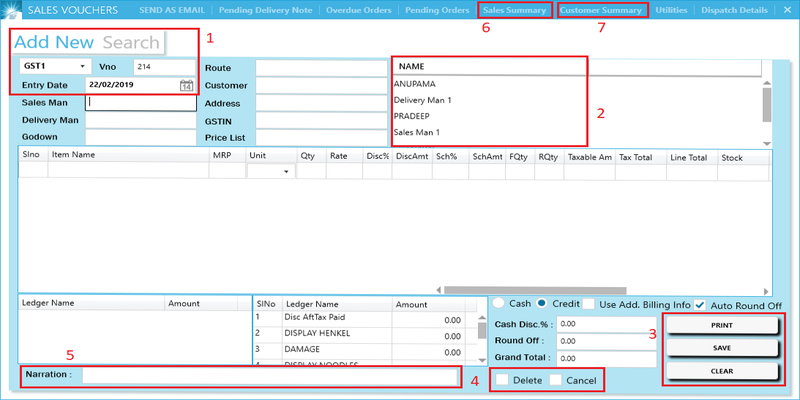800x400 pixels.
Task: Choose SEND AS EMAIL from the top bar
Action: tap(172, 10)
